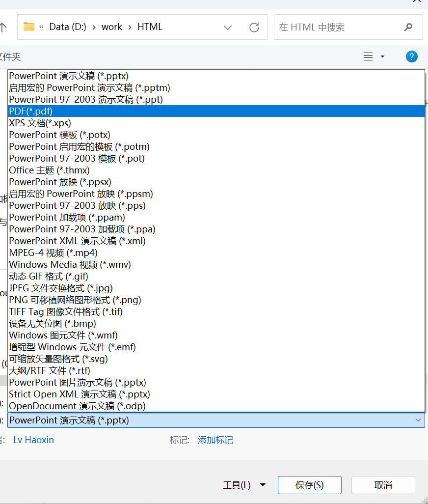Expand chevron after work breadcrumb

point(130,28)
